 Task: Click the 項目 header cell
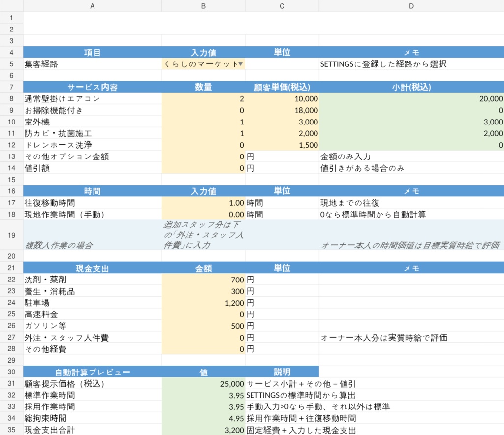[92, 52]
